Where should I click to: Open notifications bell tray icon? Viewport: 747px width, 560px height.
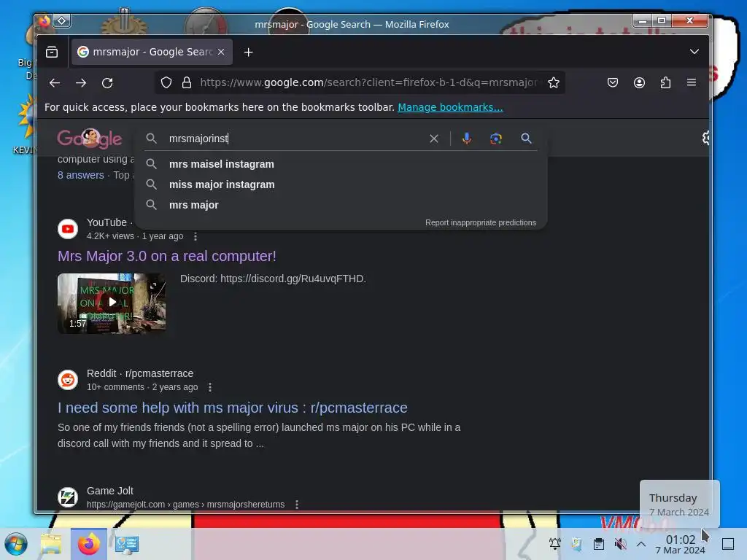point(554,544)
